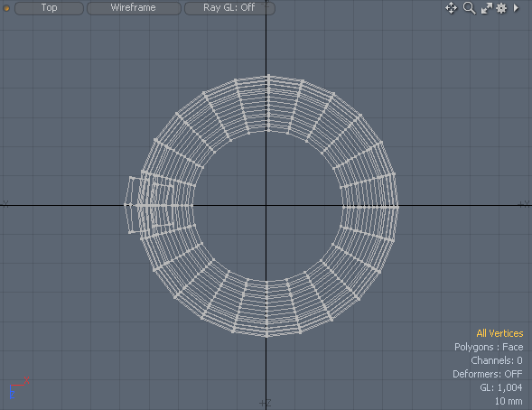Click the GL: 1,004 polygon count readout

tap(500, 387)
